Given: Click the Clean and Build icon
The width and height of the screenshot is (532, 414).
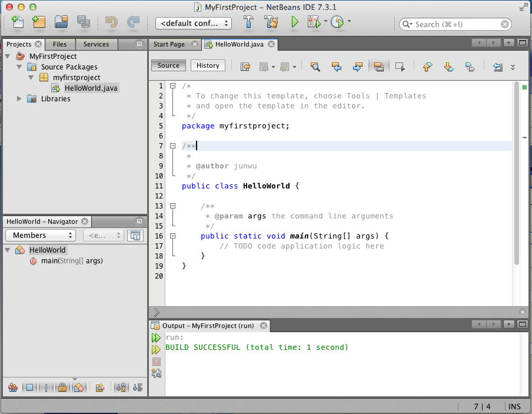Looking at the screenshot, I should [x=271, y=22].
